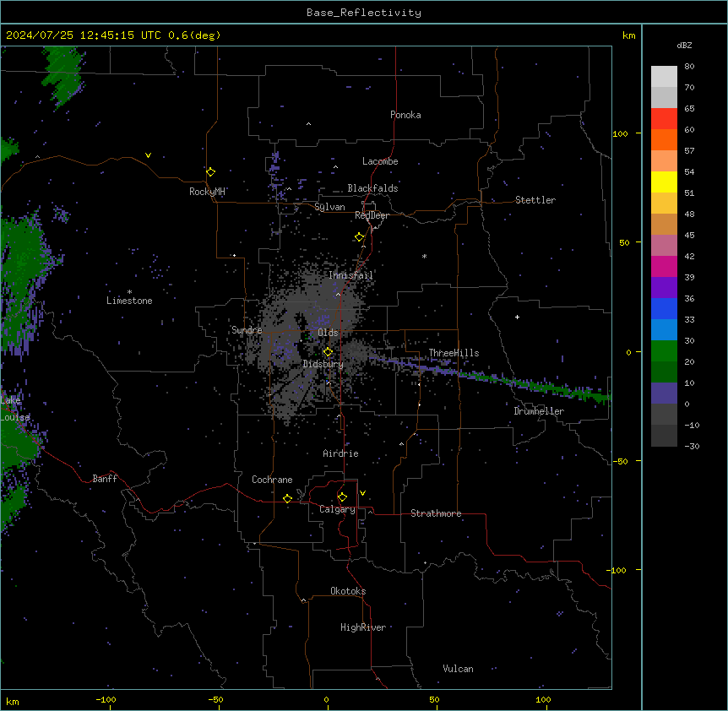Click the Airdrie label
The height and width of the screenshot is (711, 728).
(x=341, y=453)
